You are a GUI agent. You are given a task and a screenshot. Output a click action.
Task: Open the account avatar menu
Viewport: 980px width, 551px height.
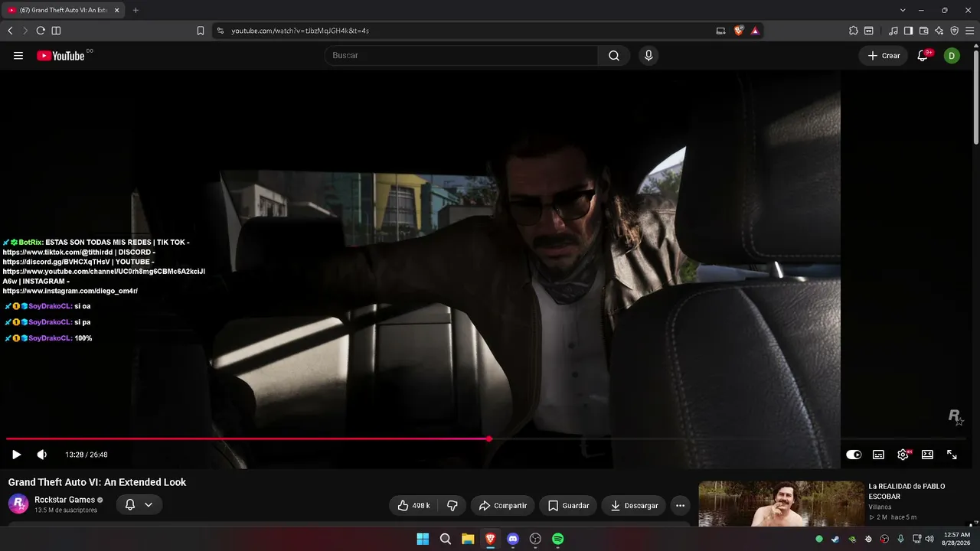(952, 56)
